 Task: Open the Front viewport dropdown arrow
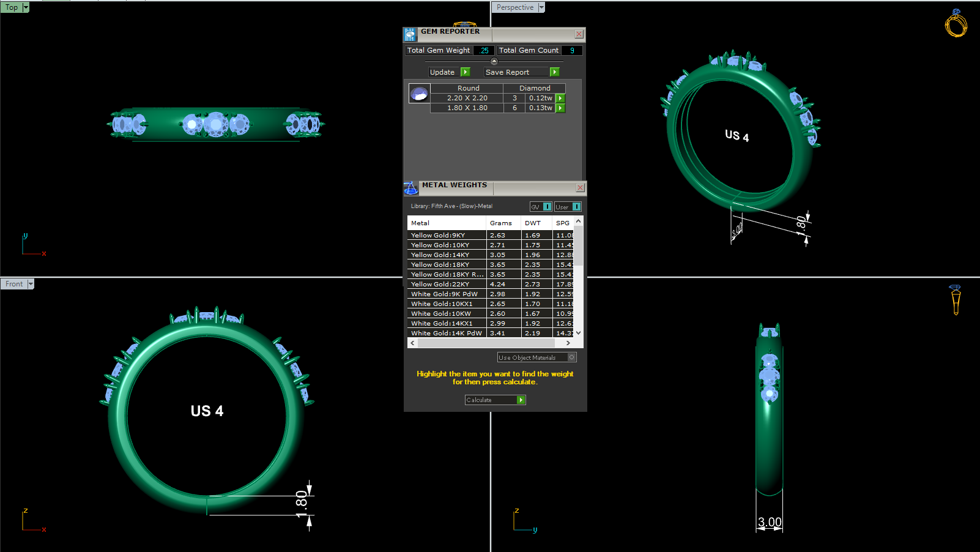click(x=31, y=284)
